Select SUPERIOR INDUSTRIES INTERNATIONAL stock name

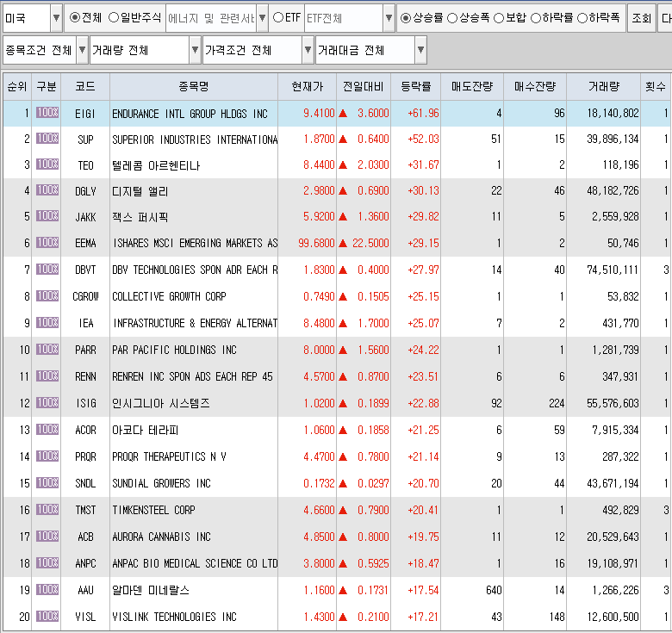click(195, 140)
